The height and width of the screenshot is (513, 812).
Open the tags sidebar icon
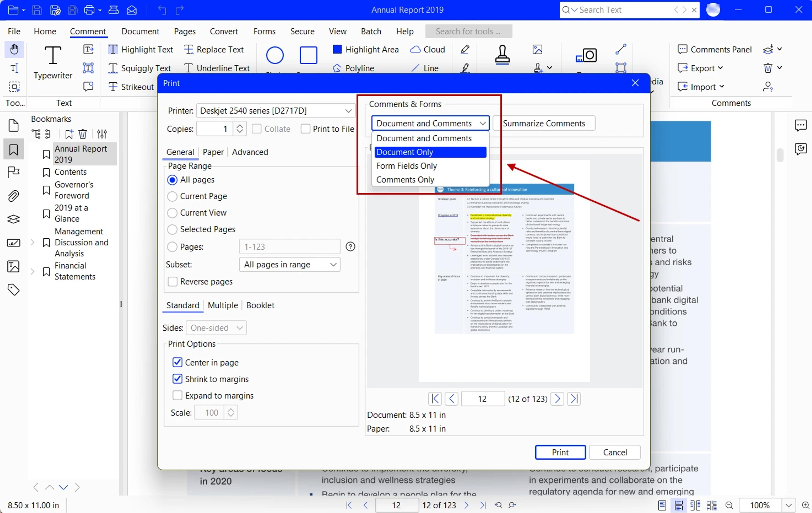[14, 290]
